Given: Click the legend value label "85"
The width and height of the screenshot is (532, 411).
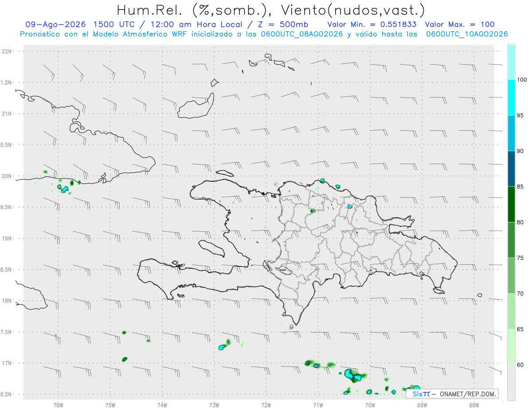Looking at the screenshot, I should point(520,187).
